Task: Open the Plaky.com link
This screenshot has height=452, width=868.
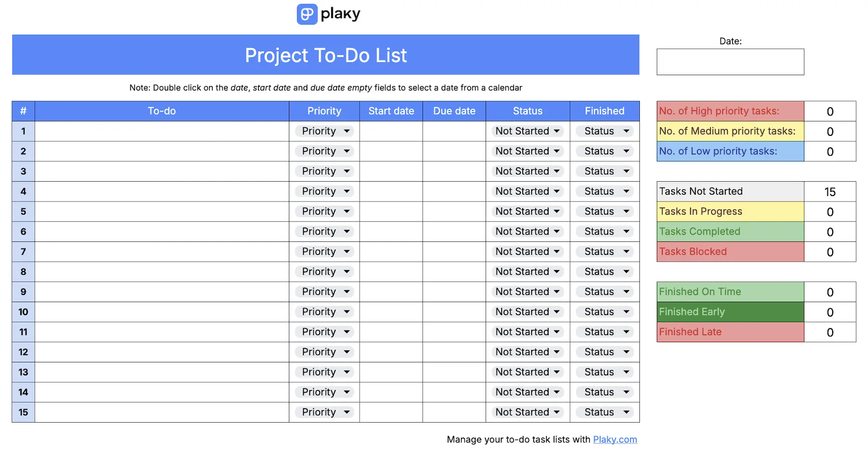Action: (614, 439)
